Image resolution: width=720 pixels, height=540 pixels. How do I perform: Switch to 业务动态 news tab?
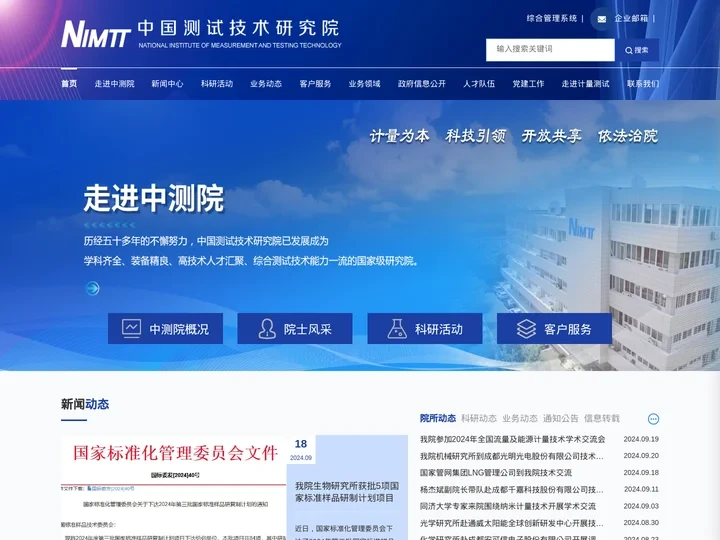[520, 418]
